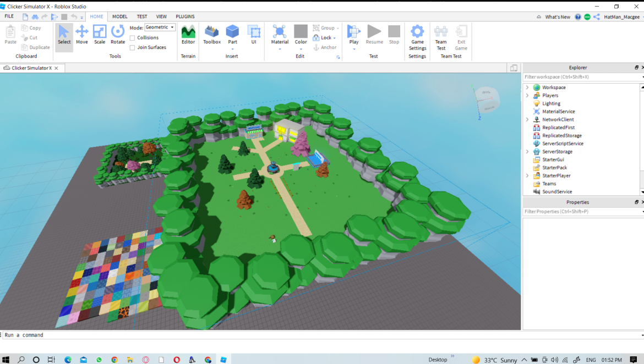Click the binoculars find icon

coord(35,17)
